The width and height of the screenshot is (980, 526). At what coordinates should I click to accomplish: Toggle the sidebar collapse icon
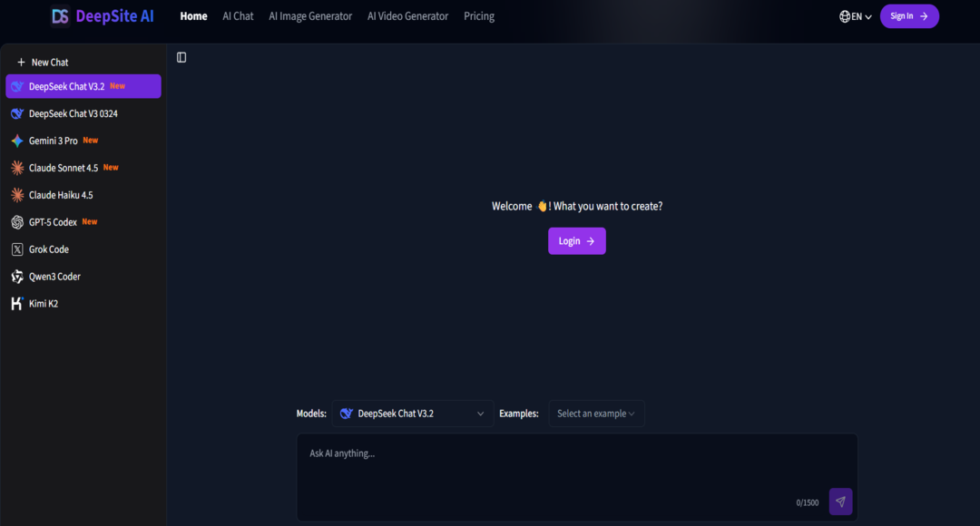click(181, 57)
